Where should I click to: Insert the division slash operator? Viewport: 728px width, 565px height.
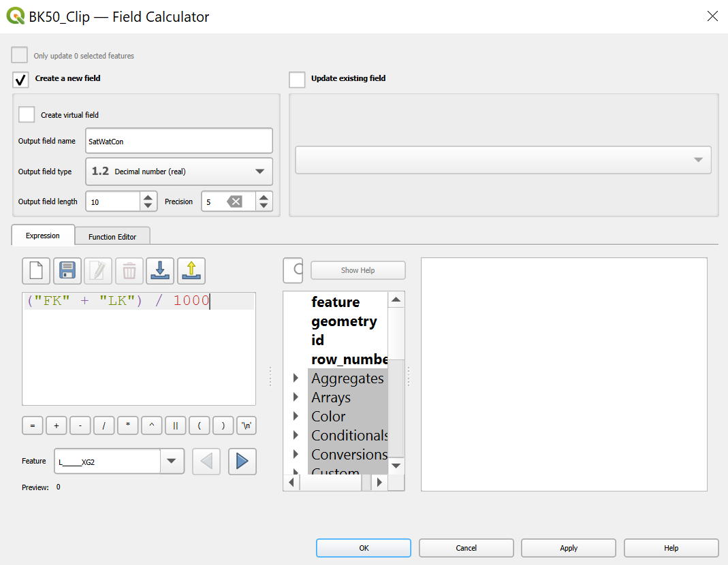click(x=104, y=425)
